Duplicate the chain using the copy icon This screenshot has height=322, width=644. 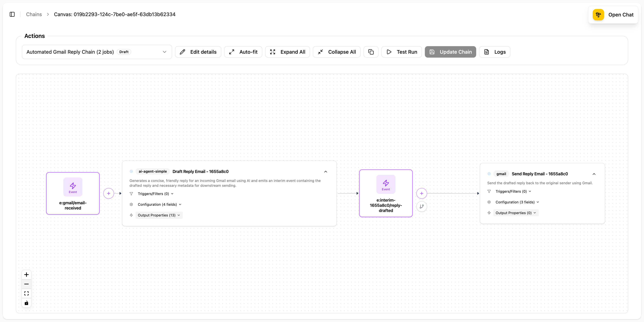pos(371,52)
